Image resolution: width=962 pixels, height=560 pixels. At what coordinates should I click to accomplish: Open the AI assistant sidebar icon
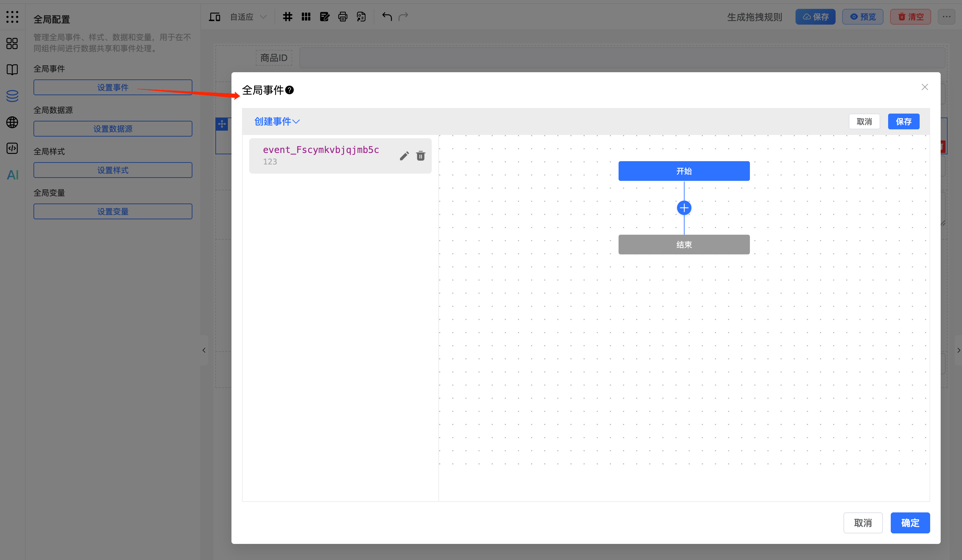tap(12, 175)
